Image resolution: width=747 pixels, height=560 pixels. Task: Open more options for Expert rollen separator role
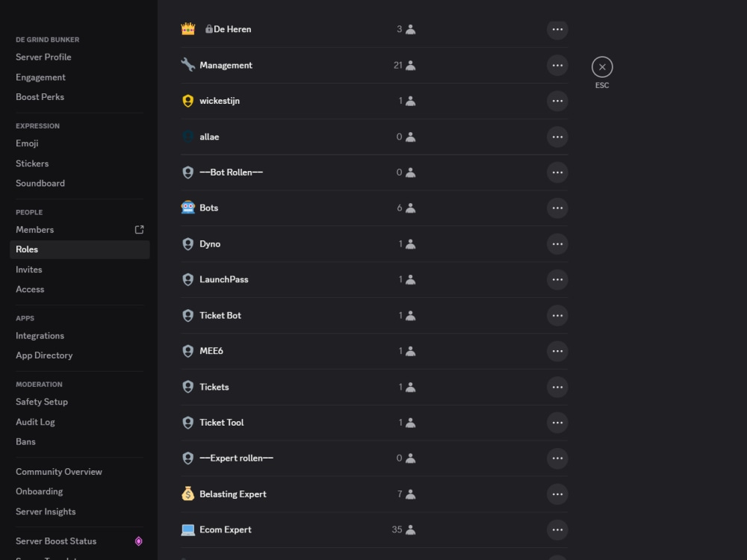pyautogui.click(x=557, y=458)
